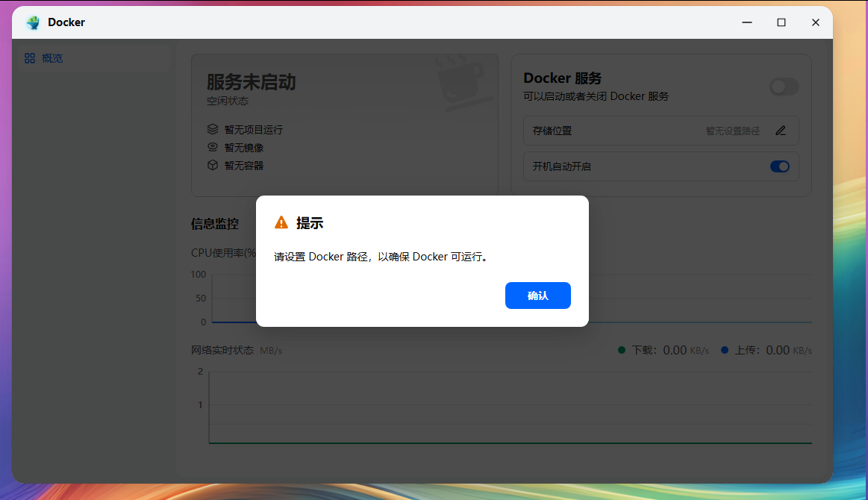Image resolution: width=868 pixels, height=500 pixels.
Task: Click the layers icon beside 暂无项目运行
Action: click(x=213, y=129)
